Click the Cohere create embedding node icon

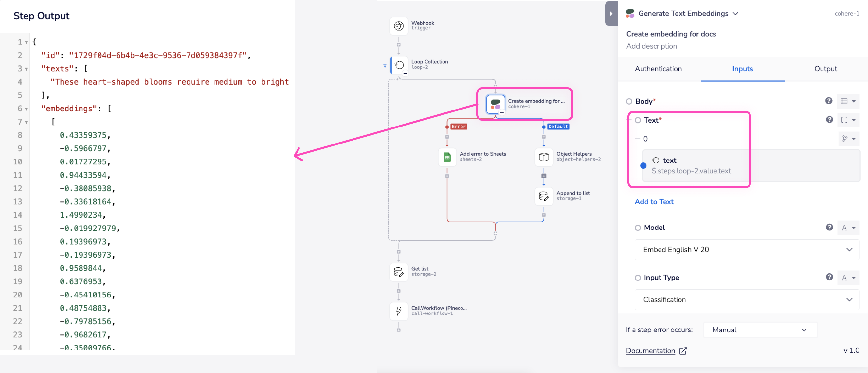[495, 104]
